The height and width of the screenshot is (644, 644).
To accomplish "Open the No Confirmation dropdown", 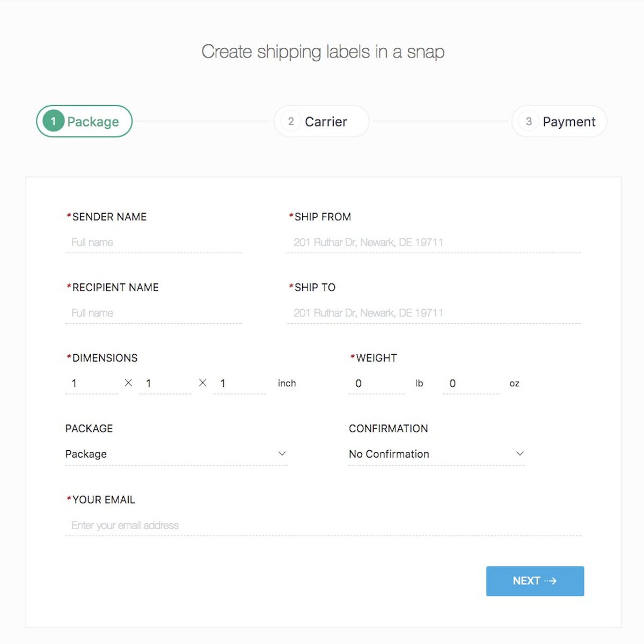I will point(436,453).
